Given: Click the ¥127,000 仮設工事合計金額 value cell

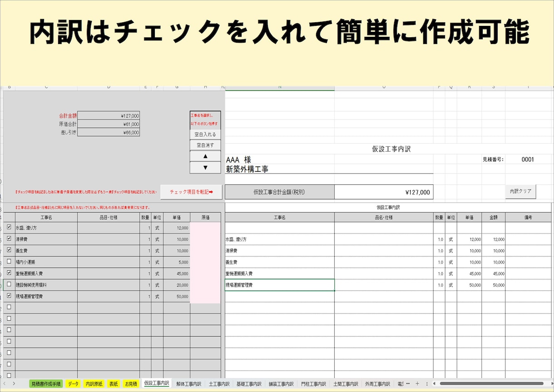Looking at the screenshot, I should coord(384,192).
